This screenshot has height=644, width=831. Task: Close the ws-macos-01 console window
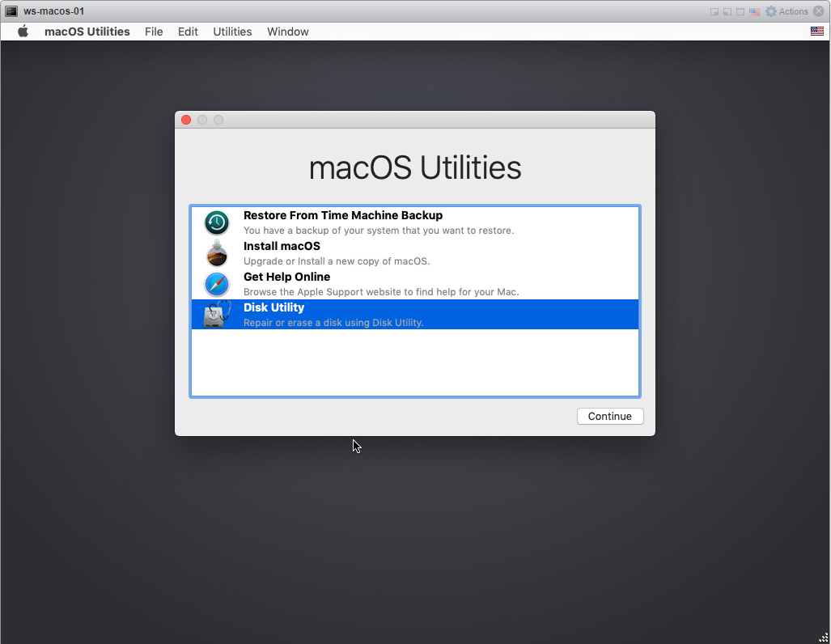tap(819, 11)
